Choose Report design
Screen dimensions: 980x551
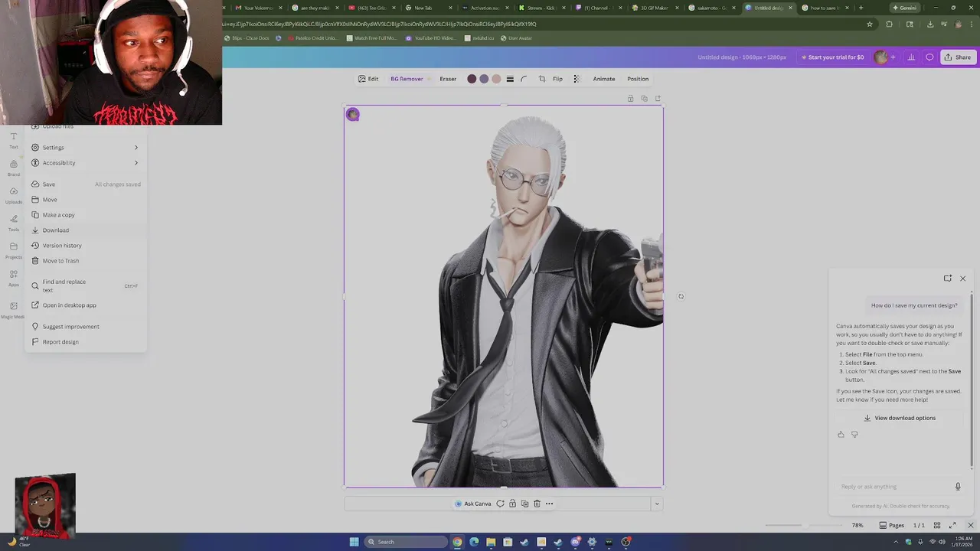pyautogui.click(x=85, y=342)
